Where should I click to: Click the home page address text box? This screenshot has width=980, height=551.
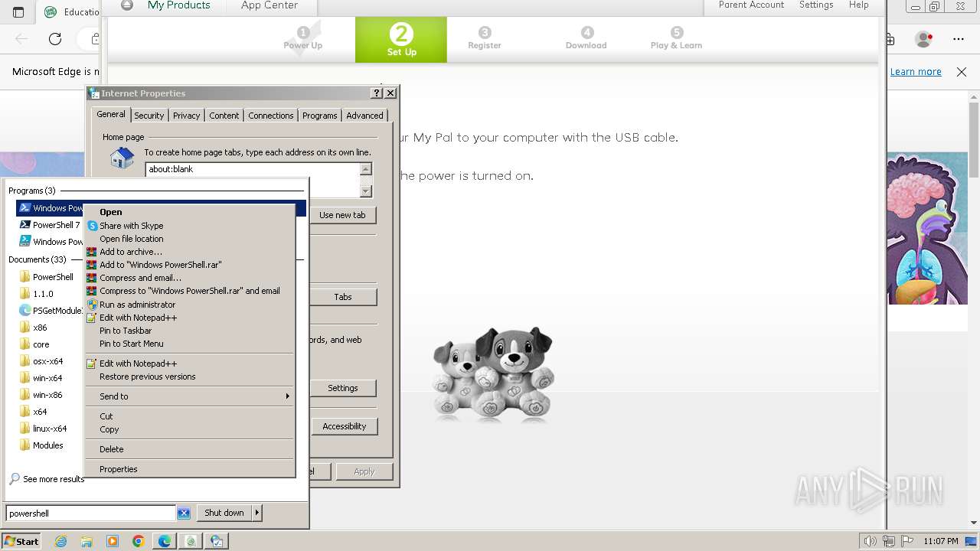[x=252, y=181]
